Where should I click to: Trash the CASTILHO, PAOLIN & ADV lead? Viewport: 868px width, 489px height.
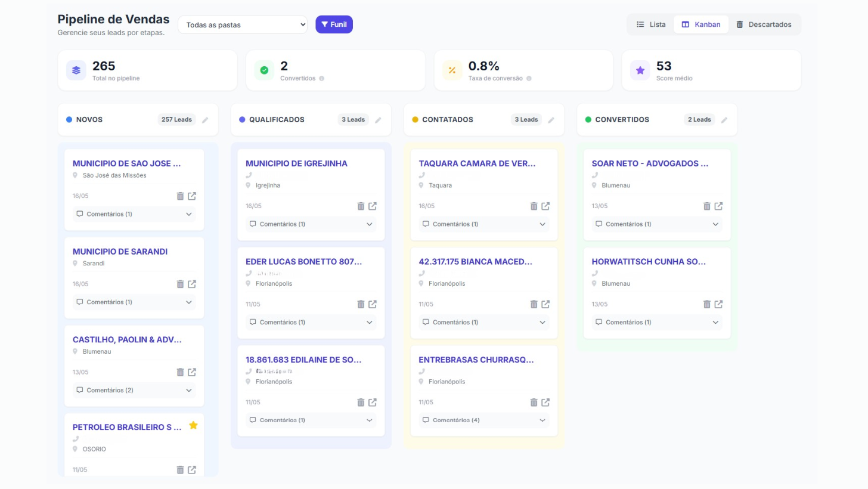click(180, 372)
